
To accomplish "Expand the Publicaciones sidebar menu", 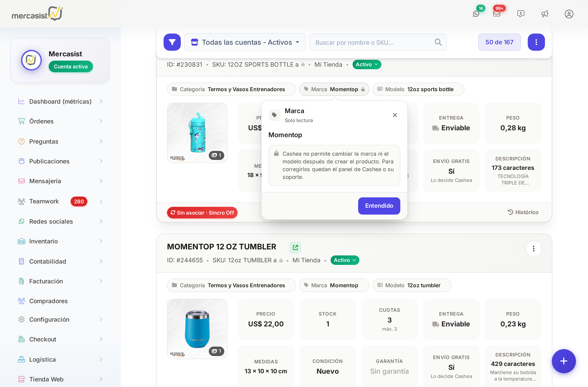I will 60,161.
